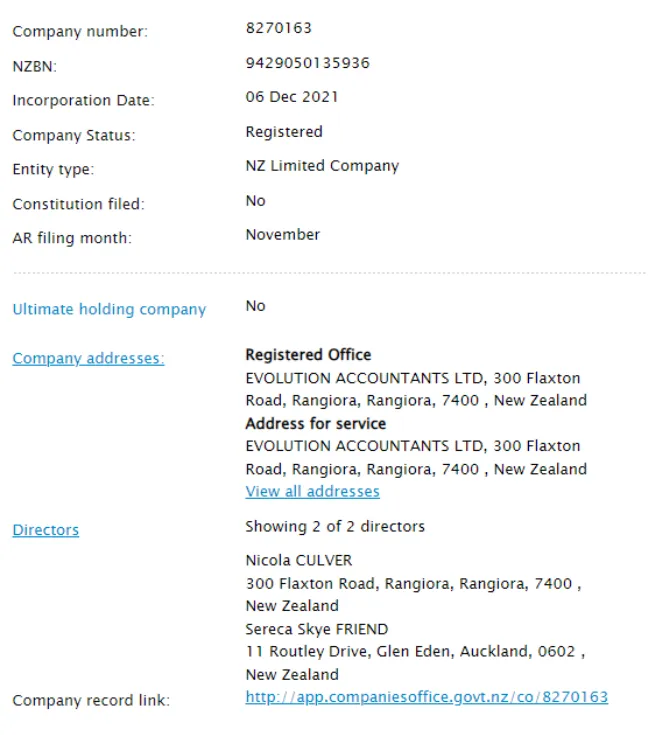Image resolution: width=648 pixels, height=735 pixels.
Task: Click the NZBN number 9429050135936
Action: 308,63
